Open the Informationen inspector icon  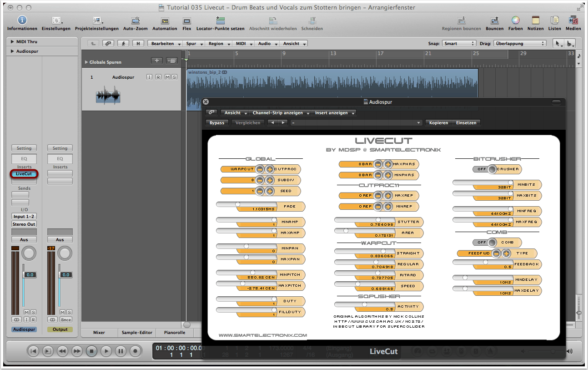point(22,20)
